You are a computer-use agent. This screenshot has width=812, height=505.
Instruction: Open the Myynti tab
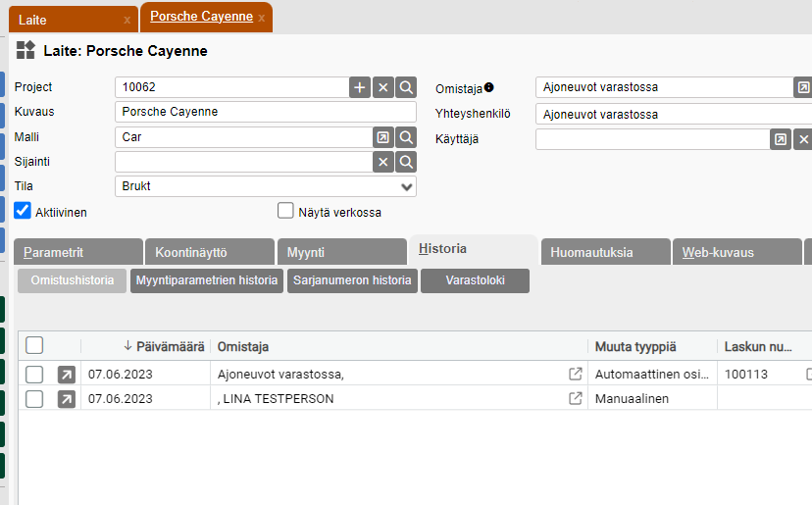[x=342, y=252]
